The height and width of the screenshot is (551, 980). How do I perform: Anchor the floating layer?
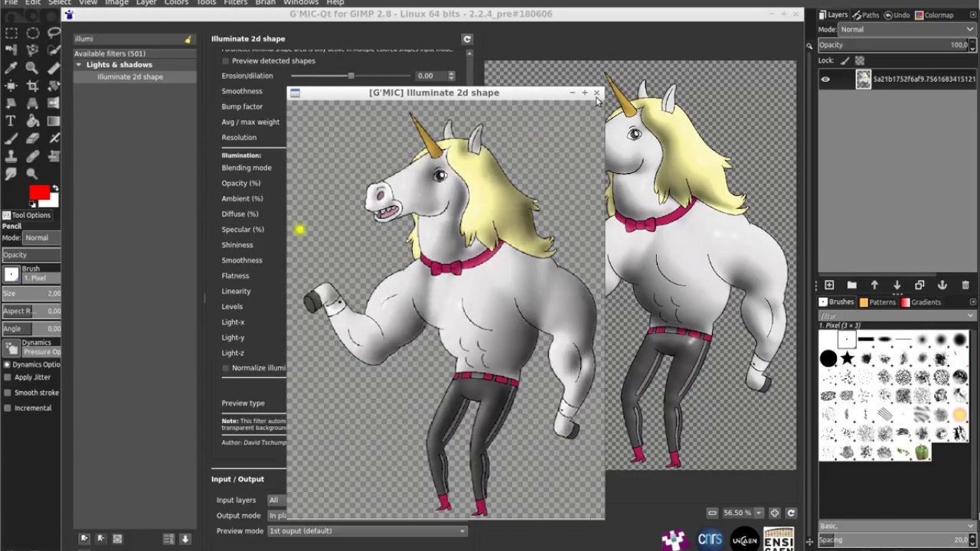pyautogui.click(x=942, y=285)
